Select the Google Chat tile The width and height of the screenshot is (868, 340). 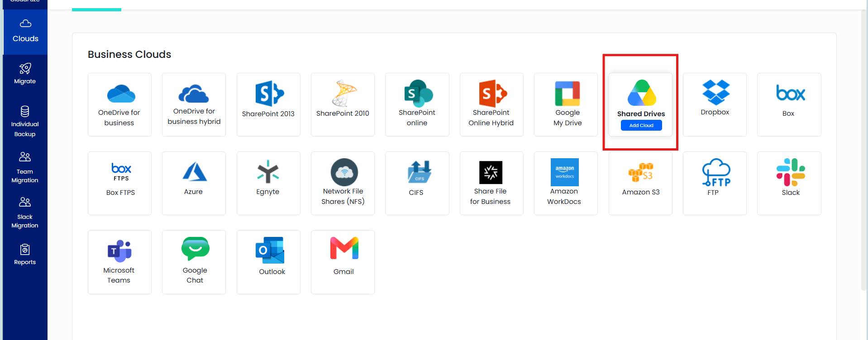click(x=194, y=262)
